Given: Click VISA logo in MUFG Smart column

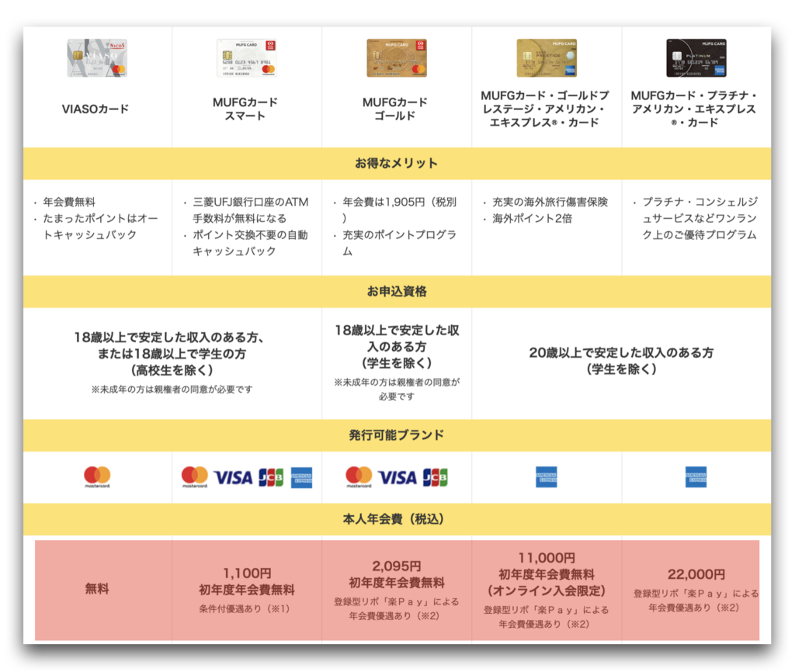Looking at the screenshot, I should 233,477.
